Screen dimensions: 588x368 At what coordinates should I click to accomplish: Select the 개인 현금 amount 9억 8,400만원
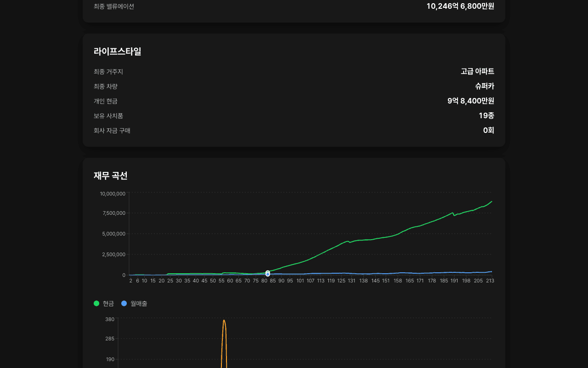[471, 101]
